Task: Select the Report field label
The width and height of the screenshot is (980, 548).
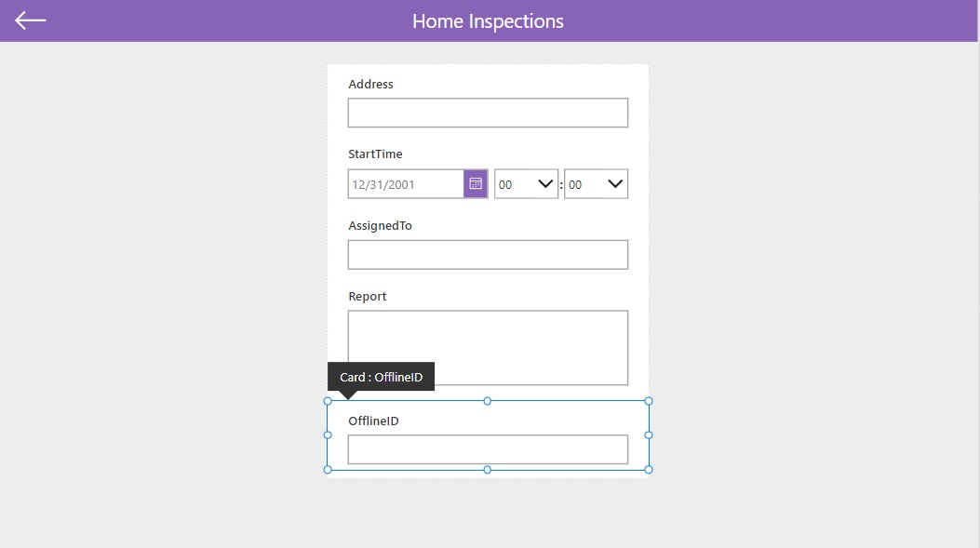Action: (x=368, y=296)
